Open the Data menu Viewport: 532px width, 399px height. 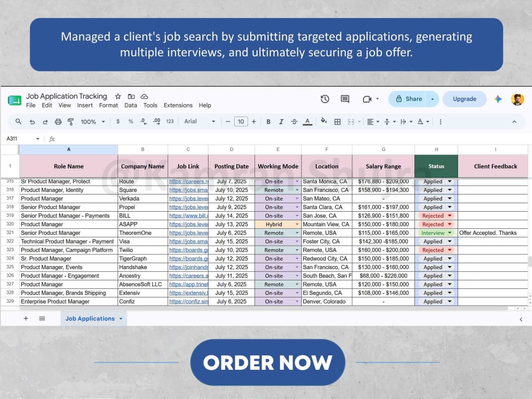pos(131,105)
